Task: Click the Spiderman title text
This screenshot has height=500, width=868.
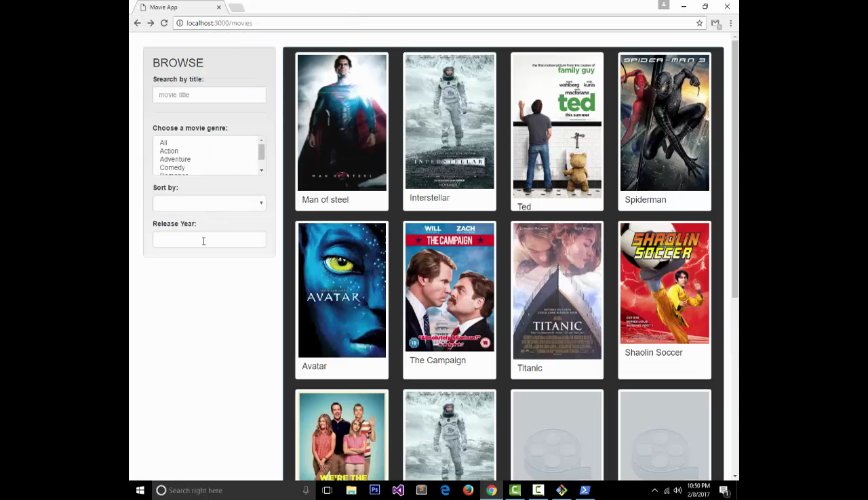Action: [x=646, y=200]
